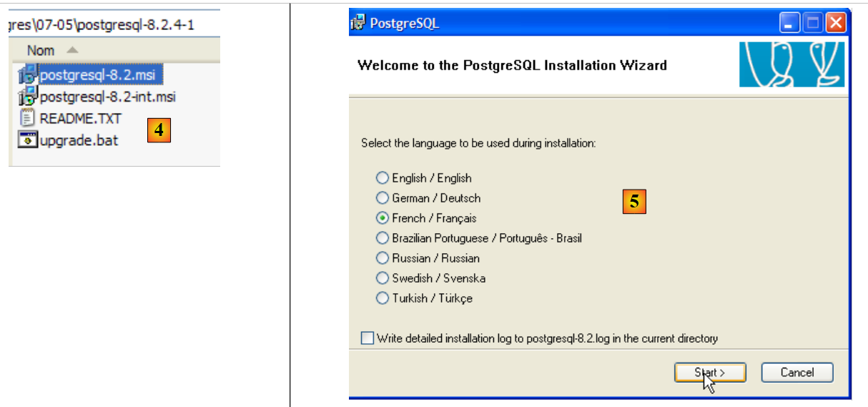Choose German / Deutsch radio button
The height and width of the screenshot is (407, 868).
pos(383,198)
